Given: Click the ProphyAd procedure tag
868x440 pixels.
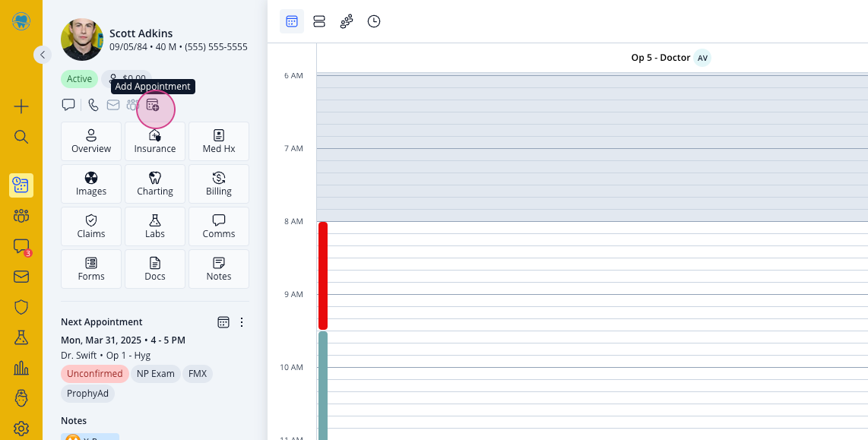Looking at the screenshot, I should pyautogui.click(x=87, y=394).
